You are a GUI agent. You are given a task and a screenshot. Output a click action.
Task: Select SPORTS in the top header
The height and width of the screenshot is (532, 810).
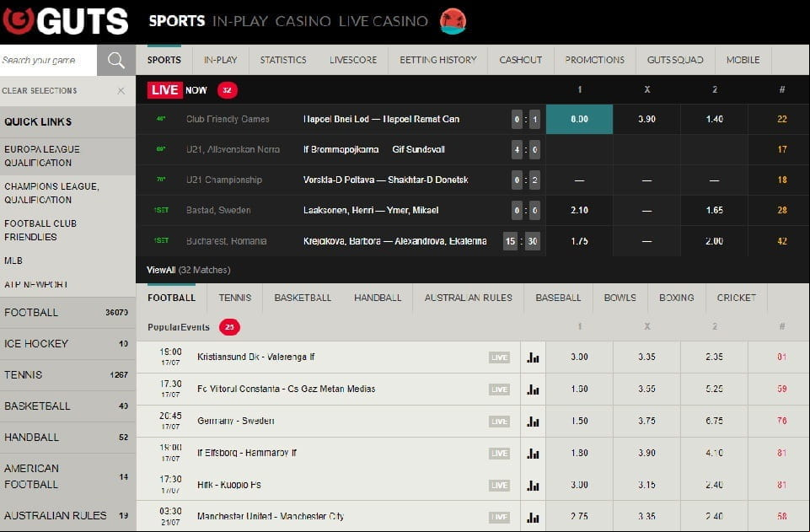point(177,21)
